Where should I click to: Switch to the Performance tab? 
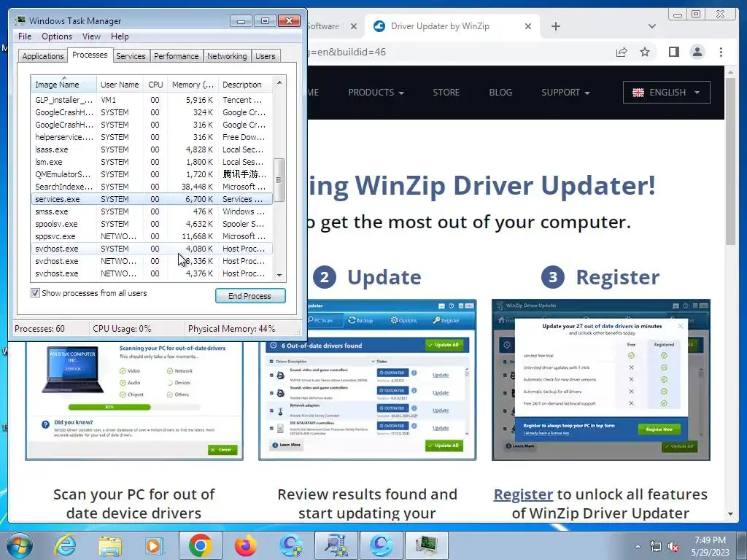coord(176,56)
